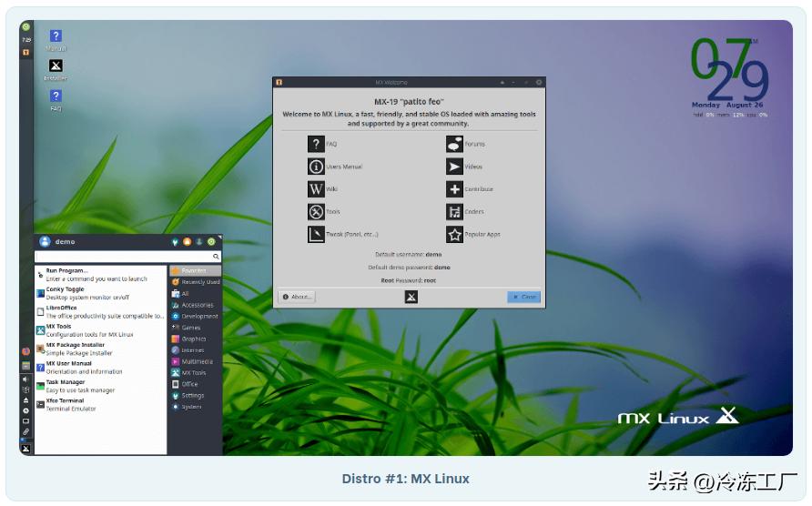Open the Games category
812x506 pixels.
195,328
